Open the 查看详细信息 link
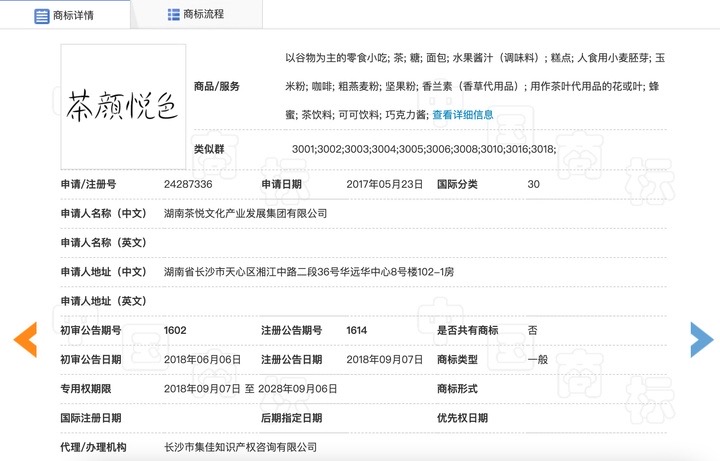The image size is (720, 461). pyautogui.click(x=462, y=115)
